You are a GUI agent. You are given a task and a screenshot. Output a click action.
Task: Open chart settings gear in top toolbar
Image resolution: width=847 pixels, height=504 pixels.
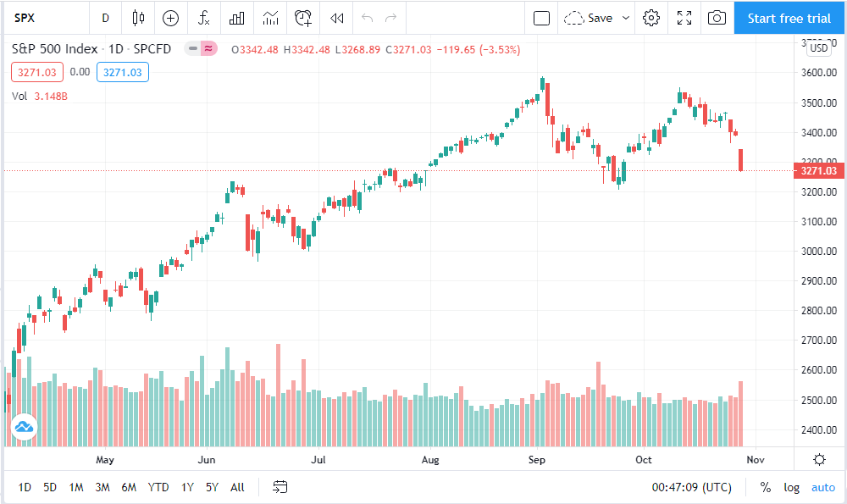click(x=650, y=19)
